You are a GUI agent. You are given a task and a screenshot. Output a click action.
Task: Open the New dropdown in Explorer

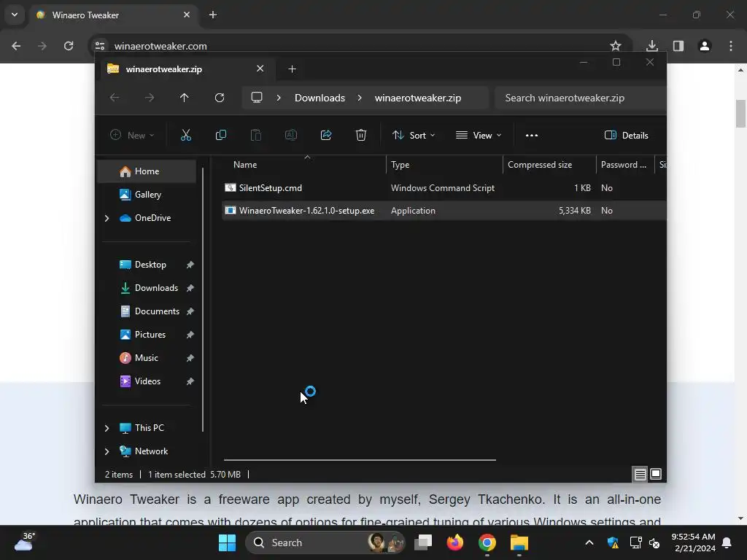pyautogui.click(x=132, y=135)
